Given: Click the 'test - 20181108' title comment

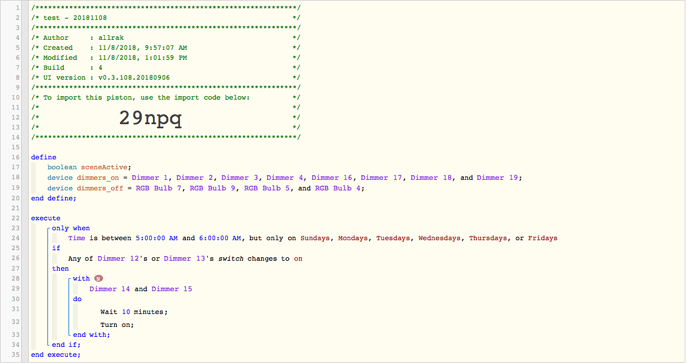Looking at the screenshot, I should click(75, 18).
